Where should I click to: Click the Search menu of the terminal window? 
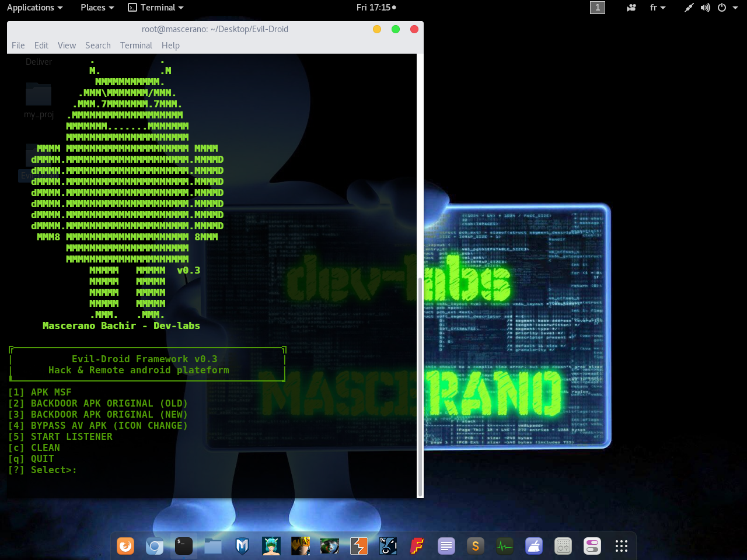coord(97,45)
